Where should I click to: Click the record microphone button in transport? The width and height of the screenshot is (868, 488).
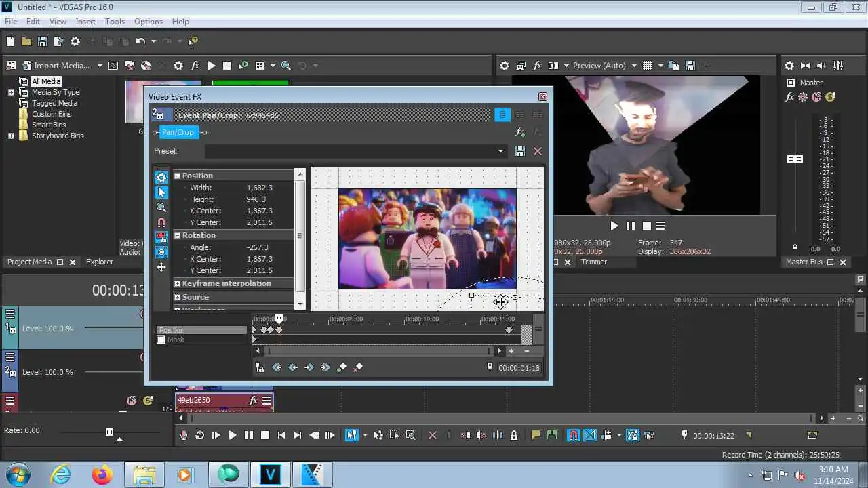[x=183, y=435]
